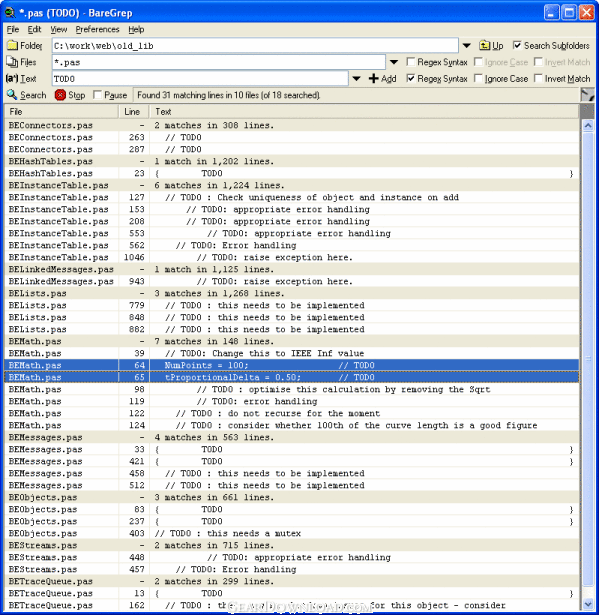The height and width of the screenshot is (615, 599).
Task: Toggle Ignore Case on Files row
Action: 478,62
